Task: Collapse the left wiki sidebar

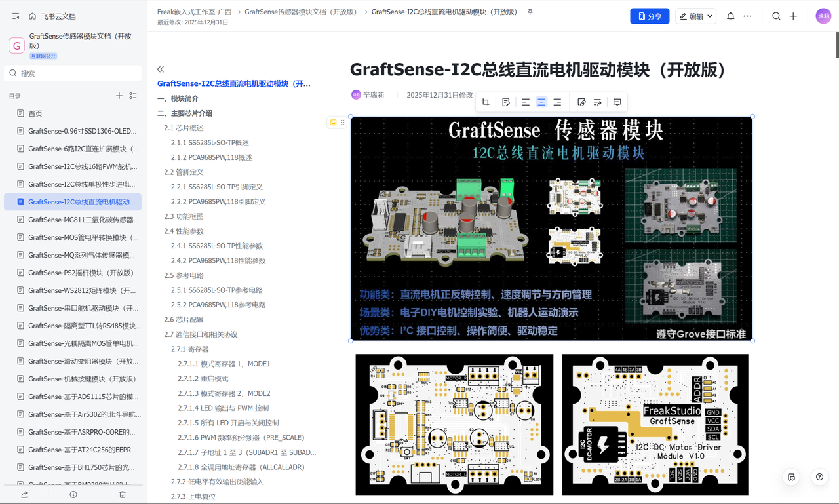Action: click(16, 16)
